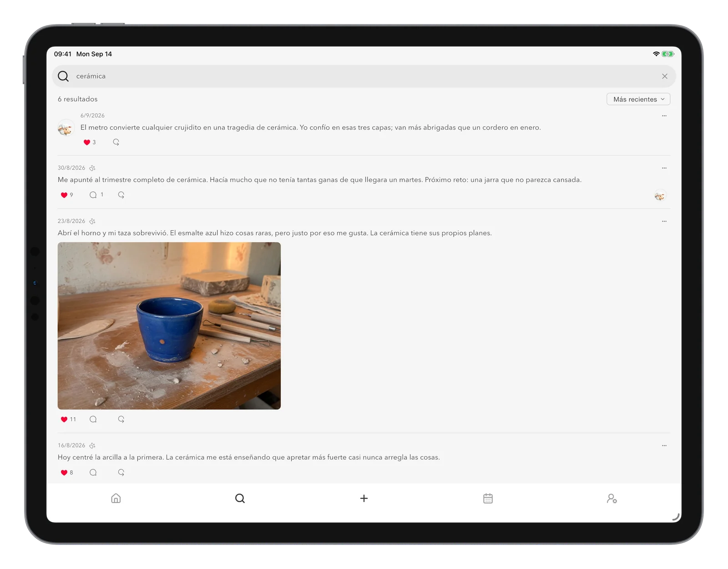Viewport: 728px width, 569px height.
Task: Check the battery indicator in the status bar
Action: click(667, 54)
